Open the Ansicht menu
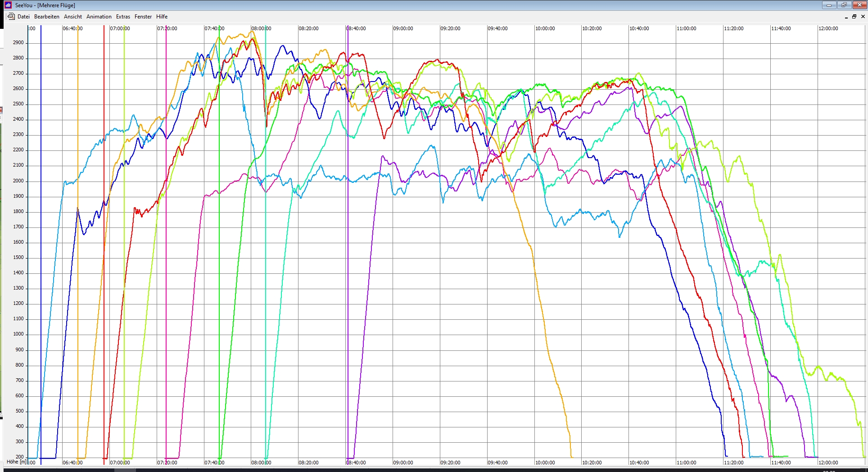868x472 pixels. click(73, 17)
